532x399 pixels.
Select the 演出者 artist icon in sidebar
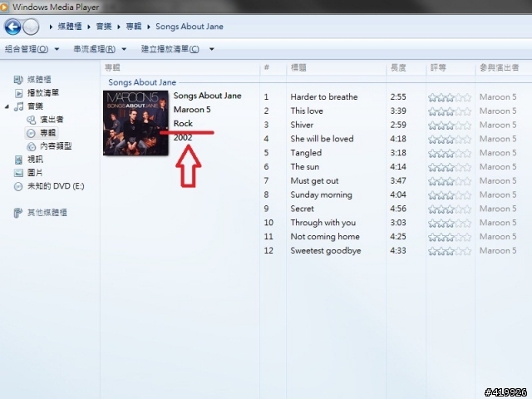point(32,120)
